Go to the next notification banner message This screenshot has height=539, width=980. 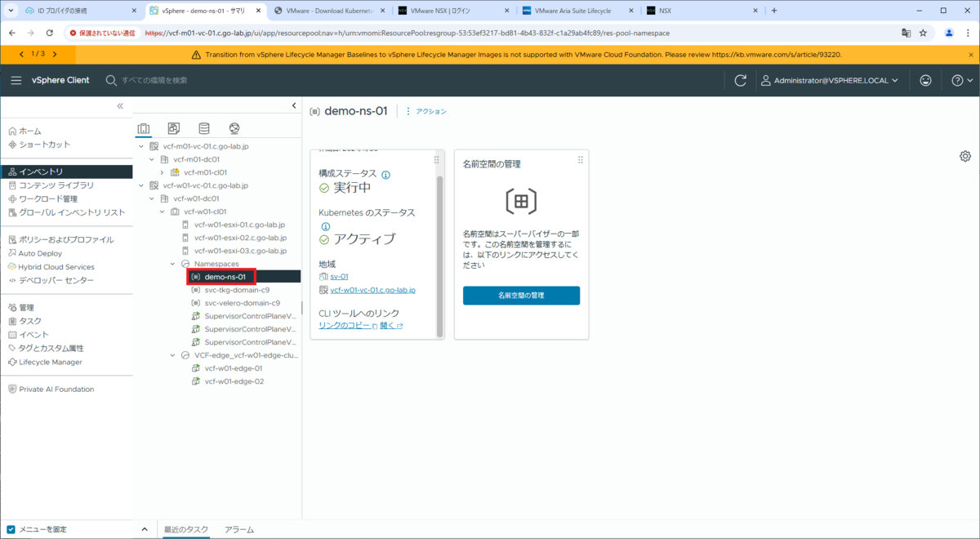coord(55,54)
